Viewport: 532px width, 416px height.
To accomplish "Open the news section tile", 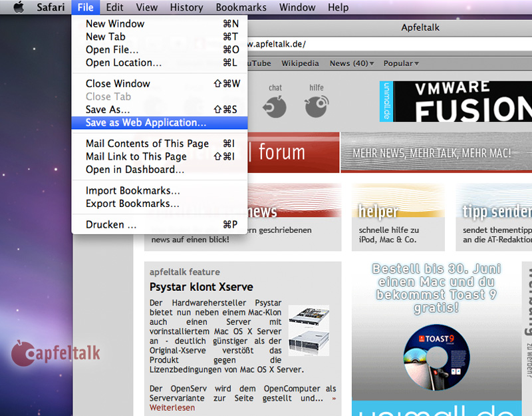I will [295, 217].
